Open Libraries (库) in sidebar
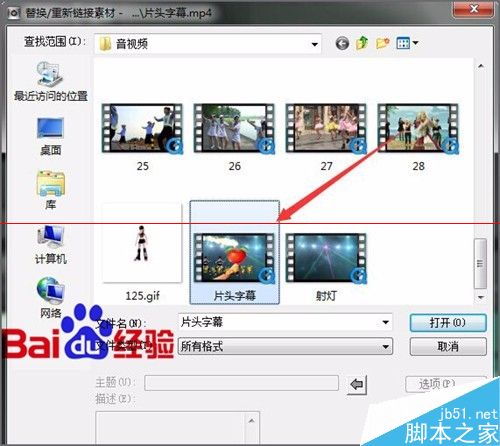This screenshot has width=500, height=446. (51, 190)
